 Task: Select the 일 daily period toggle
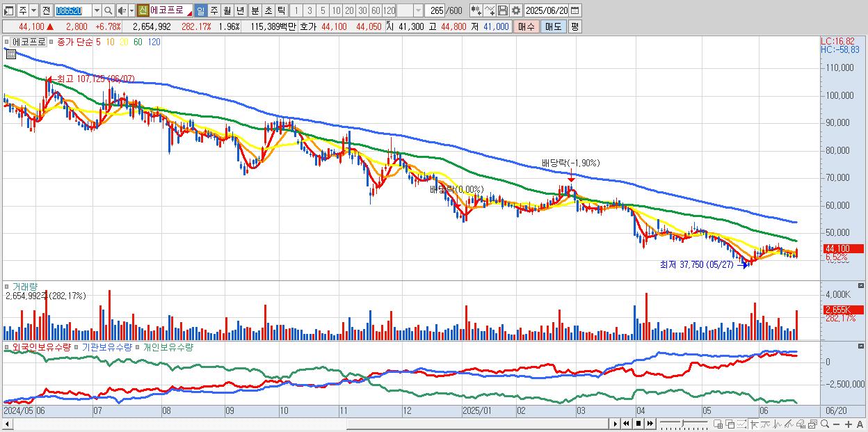tap(200, 10)
